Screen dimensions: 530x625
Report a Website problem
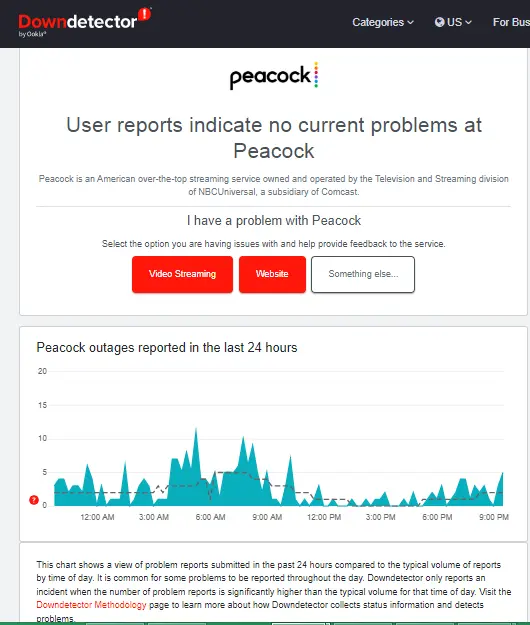(272, 274)
